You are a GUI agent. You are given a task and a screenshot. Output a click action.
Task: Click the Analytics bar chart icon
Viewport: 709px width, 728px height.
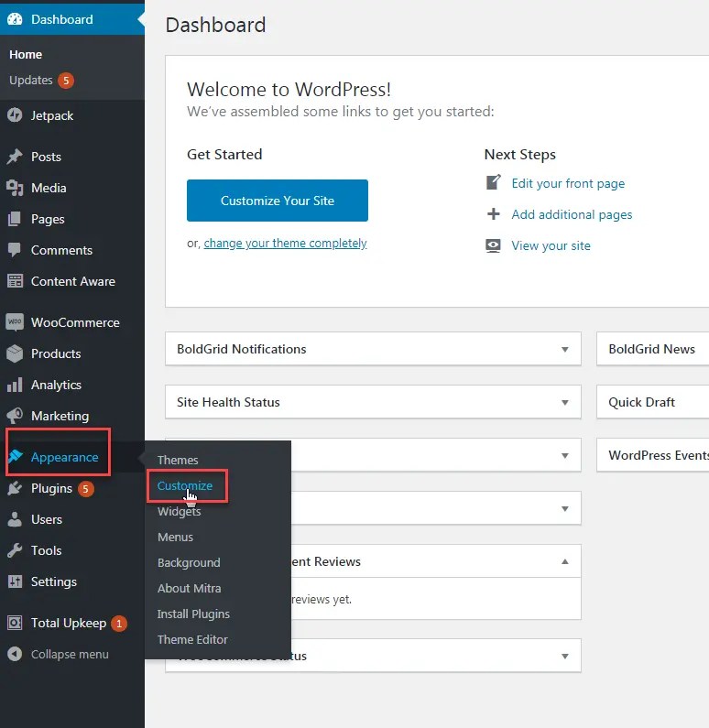point(15,385)
